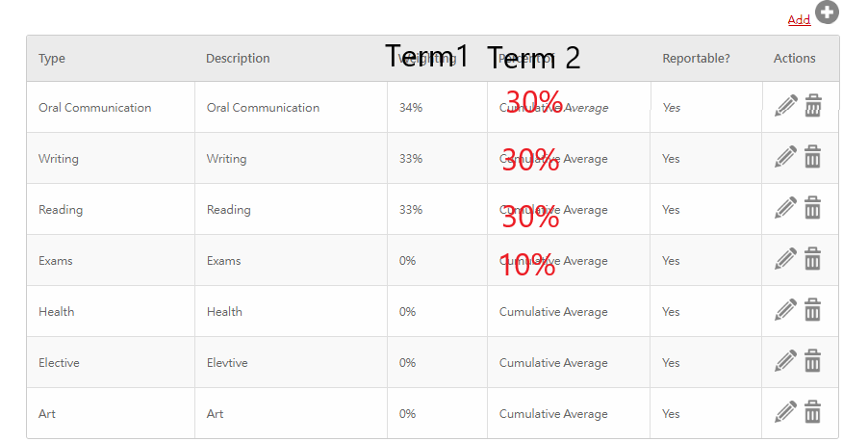Delete the Reading row
The image size is (868, 442).
[x=812, y=207]
